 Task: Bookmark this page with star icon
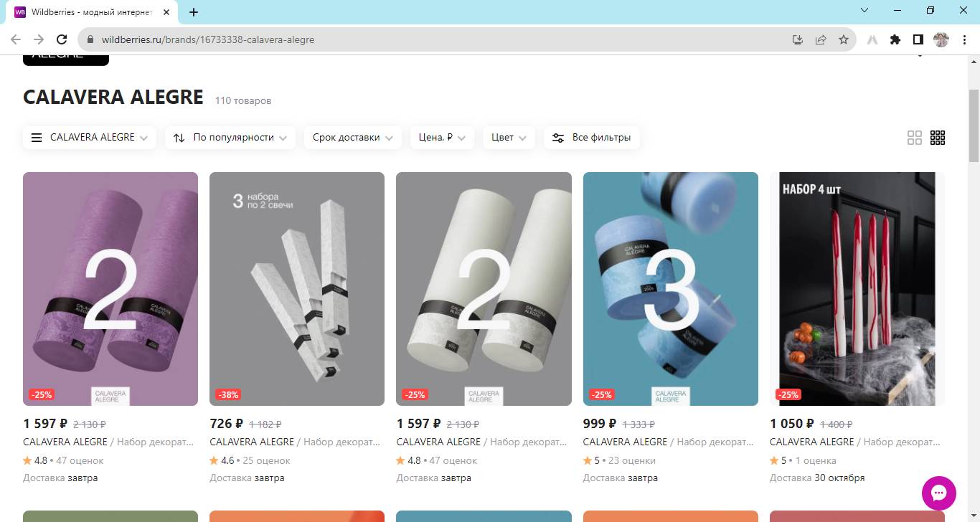coord(844,39)
